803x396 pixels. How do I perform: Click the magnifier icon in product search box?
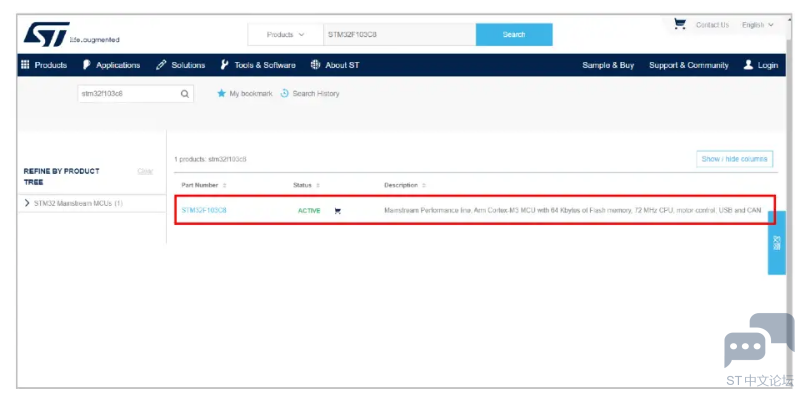coord(185,94)
